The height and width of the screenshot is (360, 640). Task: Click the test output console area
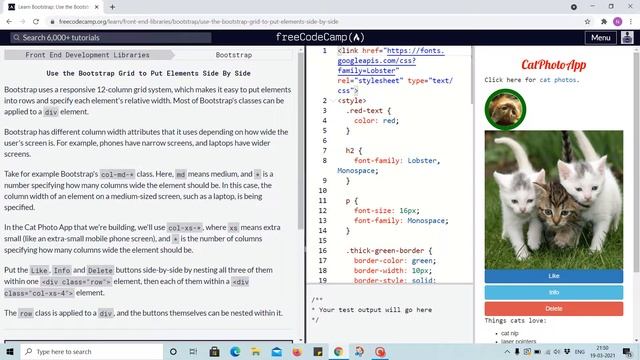390,314
